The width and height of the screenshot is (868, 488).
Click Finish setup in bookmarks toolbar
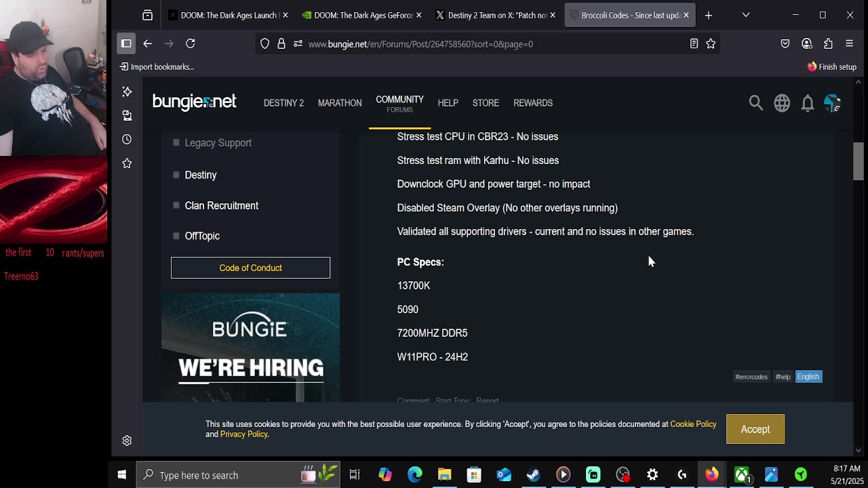pos(832,66)
